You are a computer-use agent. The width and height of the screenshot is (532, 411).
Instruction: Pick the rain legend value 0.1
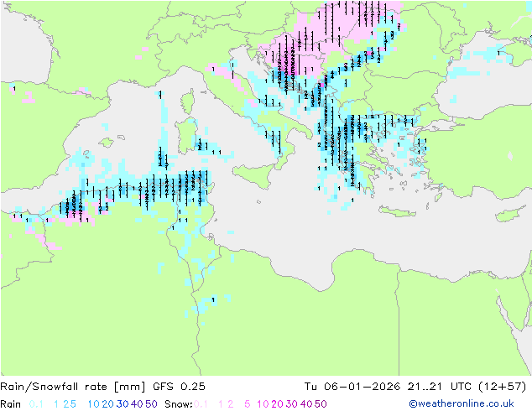pyautogui.click(x=36, y=404)
